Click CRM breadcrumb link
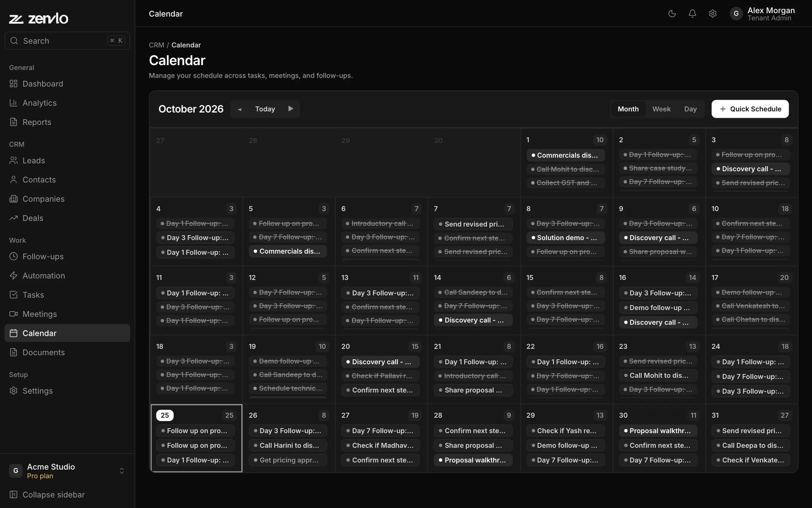812x508 pixels. pos(156,45)
